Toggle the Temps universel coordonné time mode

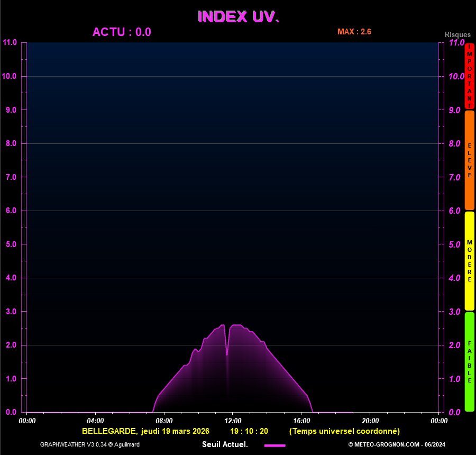(345, 431)
